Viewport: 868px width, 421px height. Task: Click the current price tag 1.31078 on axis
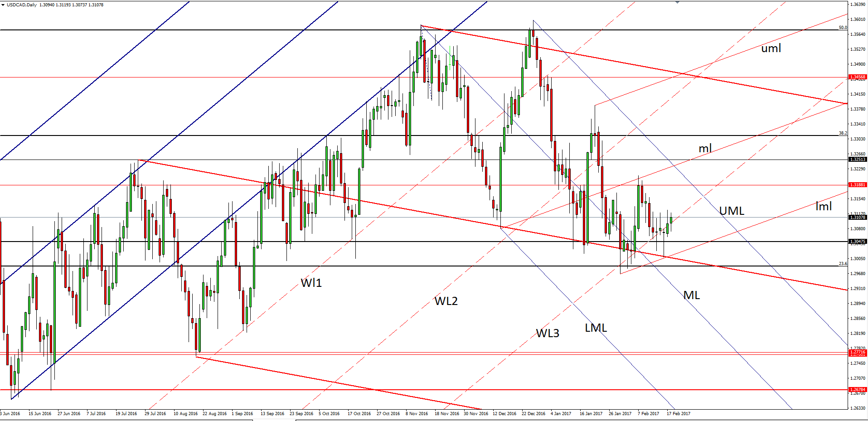pos(858,218)
